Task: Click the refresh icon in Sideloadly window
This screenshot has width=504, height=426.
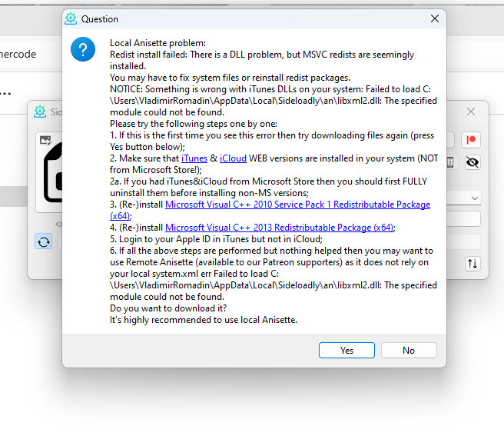Action: [43, 241]
